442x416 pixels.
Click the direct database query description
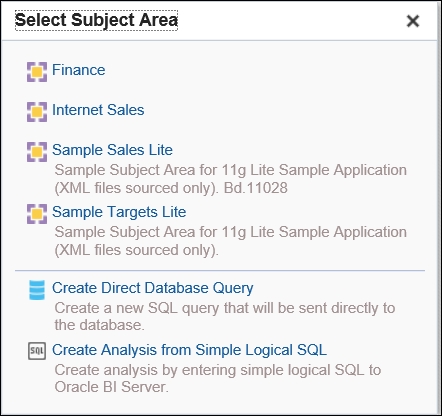click(x=225, y=316)
